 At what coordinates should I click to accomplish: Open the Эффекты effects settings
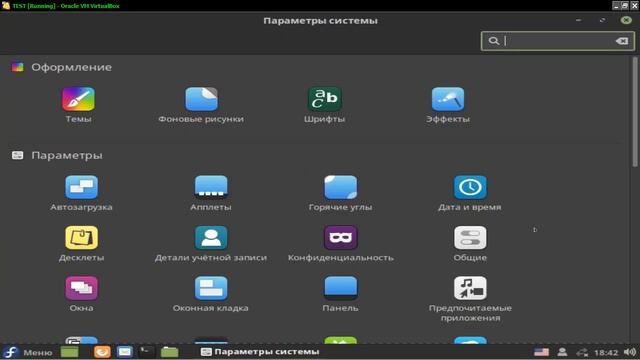[x=448, y=99]
